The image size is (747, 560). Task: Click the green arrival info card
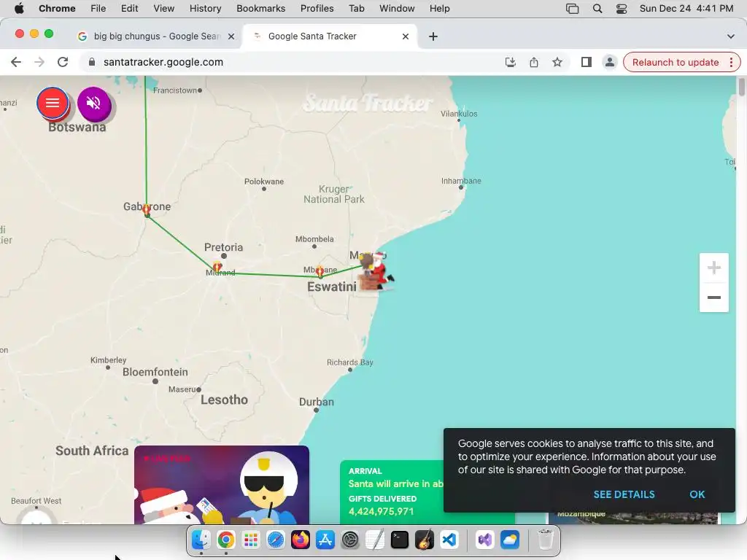point(392,492)
